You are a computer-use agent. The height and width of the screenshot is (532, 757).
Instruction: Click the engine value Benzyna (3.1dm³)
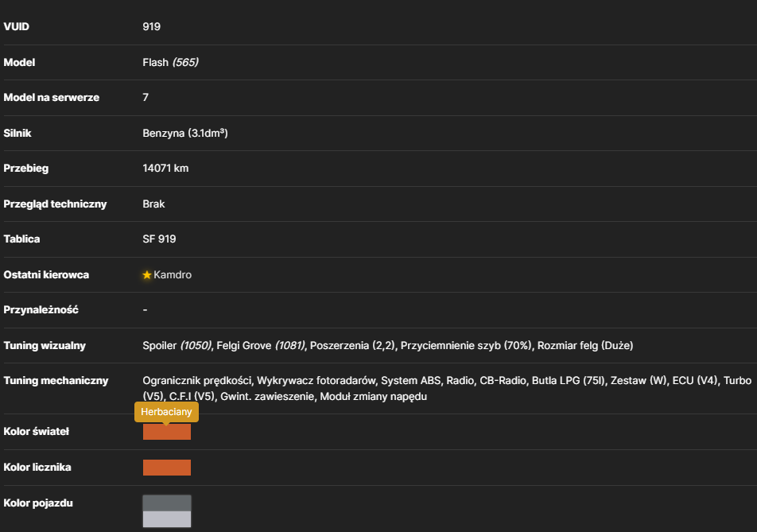click(x=185, y=134)
